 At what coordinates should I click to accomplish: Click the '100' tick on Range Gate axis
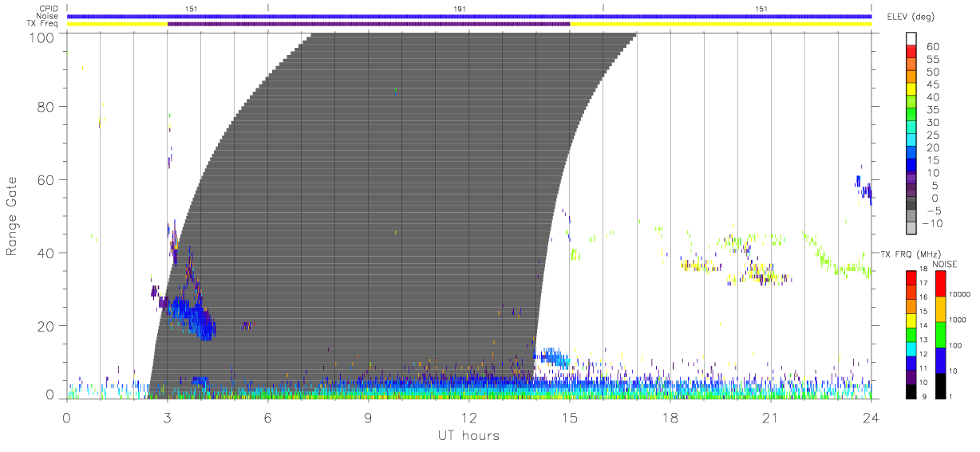click(41, 37)
